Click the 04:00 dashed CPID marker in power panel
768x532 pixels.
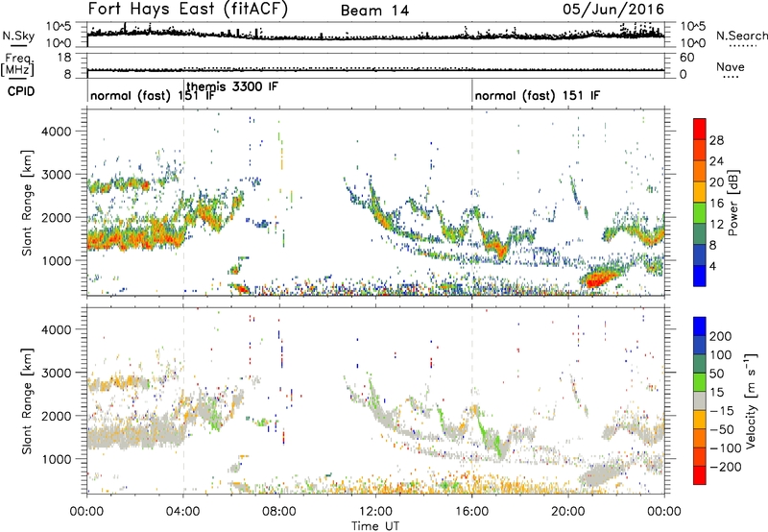click(183, 203)
